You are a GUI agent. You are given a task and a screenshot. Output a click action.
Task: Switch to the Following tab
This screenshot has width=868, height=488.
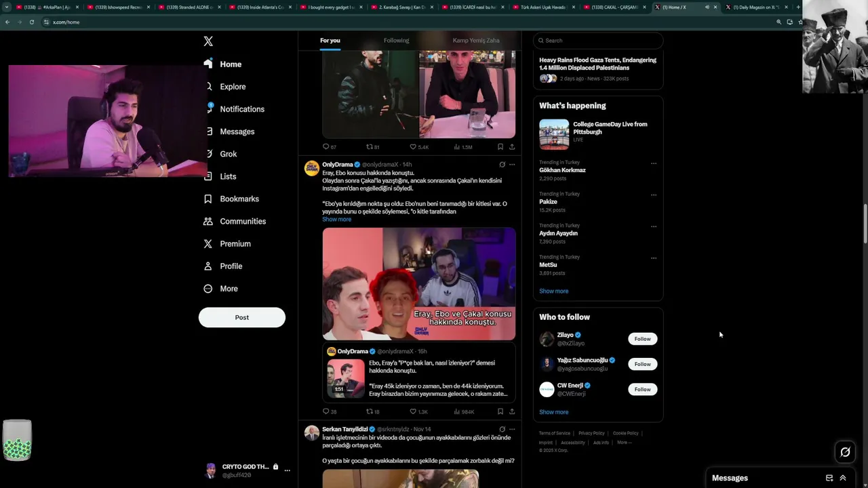click(396, 41)
